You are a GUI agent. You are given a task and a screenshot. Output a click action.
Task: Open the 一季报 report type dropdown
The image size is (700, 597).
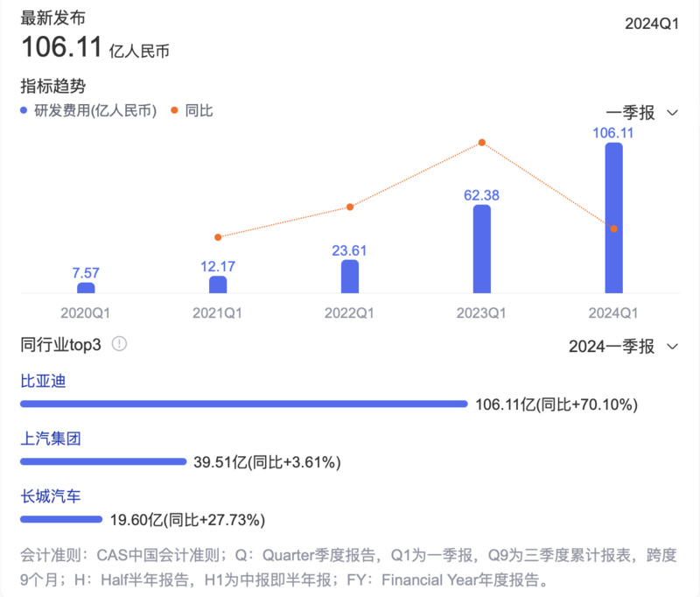coord(642,113)
